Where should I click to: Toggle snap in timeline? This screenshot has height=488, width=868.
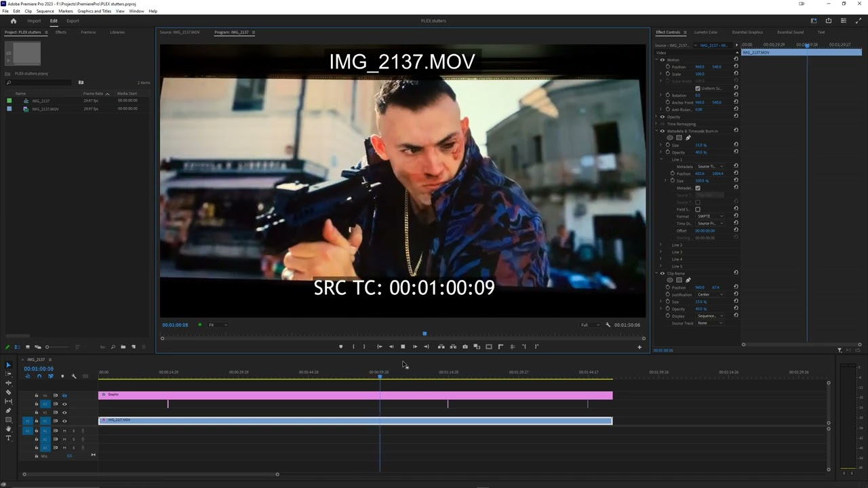pos(39,376)
